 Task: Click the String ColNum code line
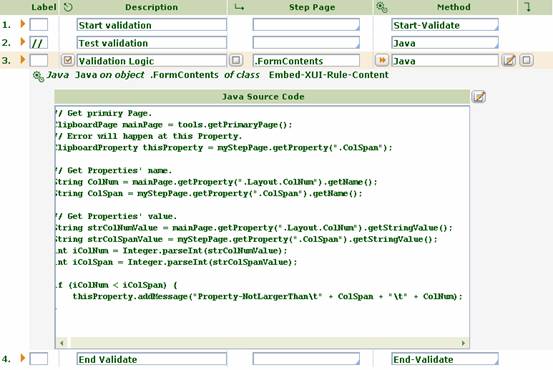[217, 182]
